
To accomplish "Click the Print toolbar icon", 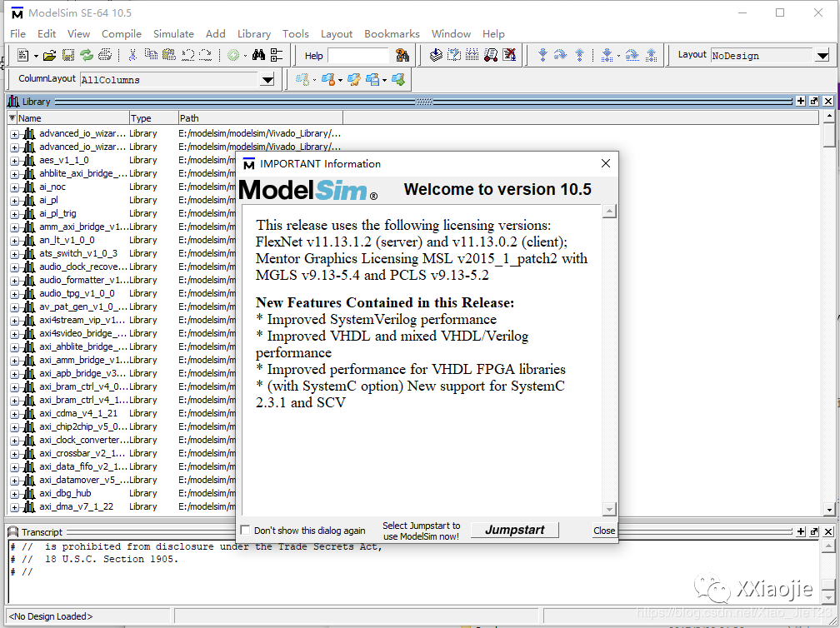I will tap(105, 55).
